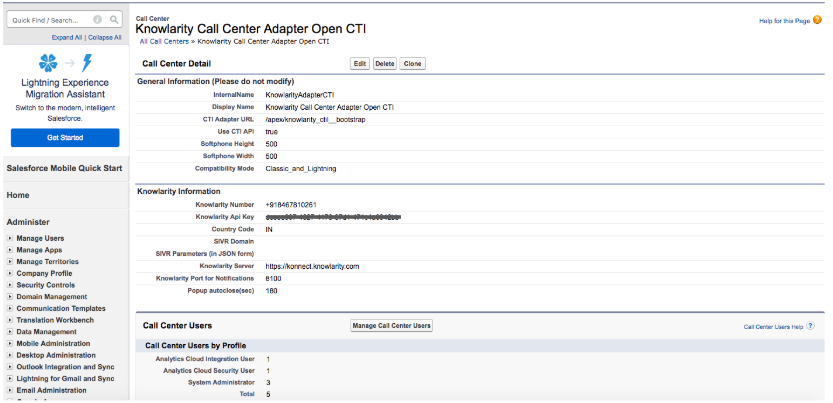Open Company Profile in sidebar
Image resolution: width=833 pixels, height=403 pixels.
click(x=44, y=273)
